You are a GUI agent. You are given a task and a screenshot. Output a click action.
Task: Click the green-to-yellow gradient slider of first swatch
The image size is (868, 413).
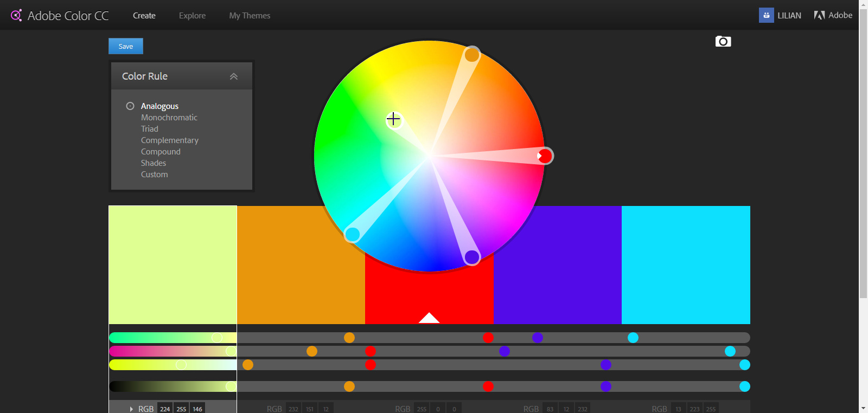173,338
